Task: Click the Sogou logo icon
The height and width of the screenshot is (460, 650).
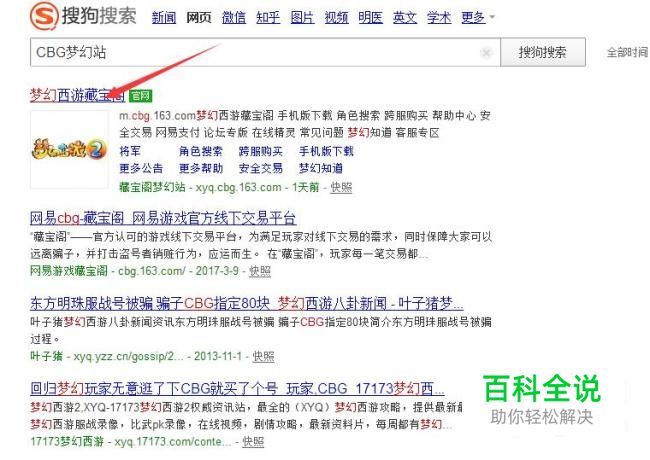Action: click(x=44, y=16)
